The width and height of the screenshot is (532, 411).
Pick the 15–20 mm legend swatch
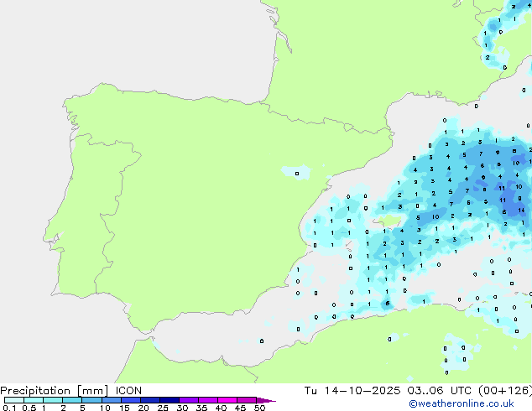point(130,400)
